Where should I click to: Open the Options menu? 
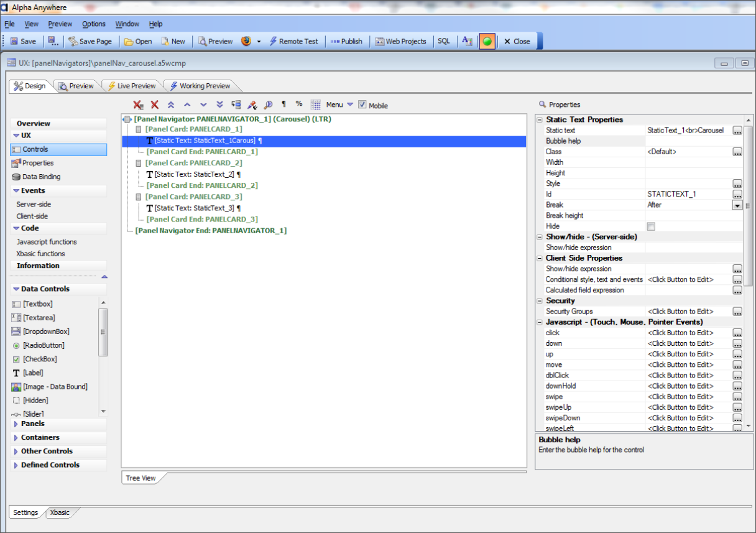94,24
